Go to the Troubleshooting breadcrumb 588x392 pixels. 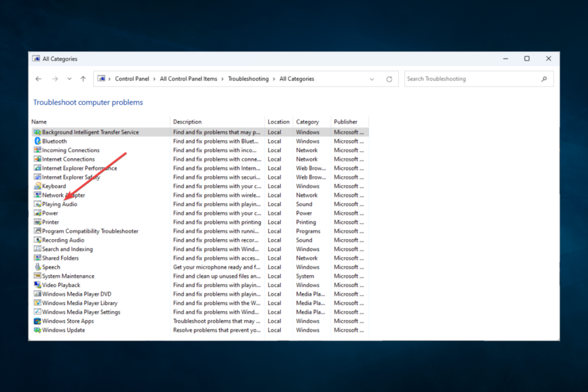click(248, 79)
